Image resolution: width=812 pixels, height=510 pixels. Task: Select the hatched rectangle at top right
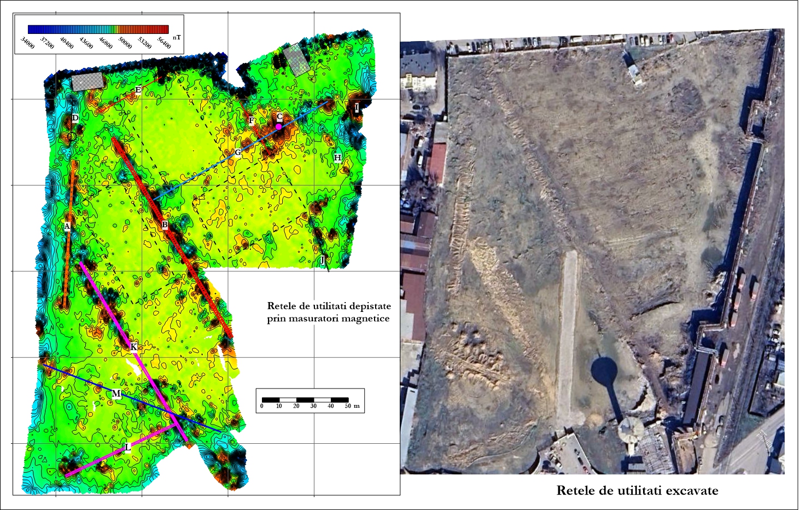(x=296, y=59)
